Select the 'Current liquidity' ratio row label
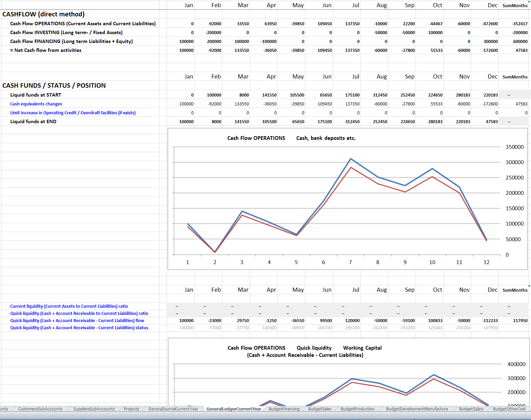This screenshot has height=420, width=531. 69,306
